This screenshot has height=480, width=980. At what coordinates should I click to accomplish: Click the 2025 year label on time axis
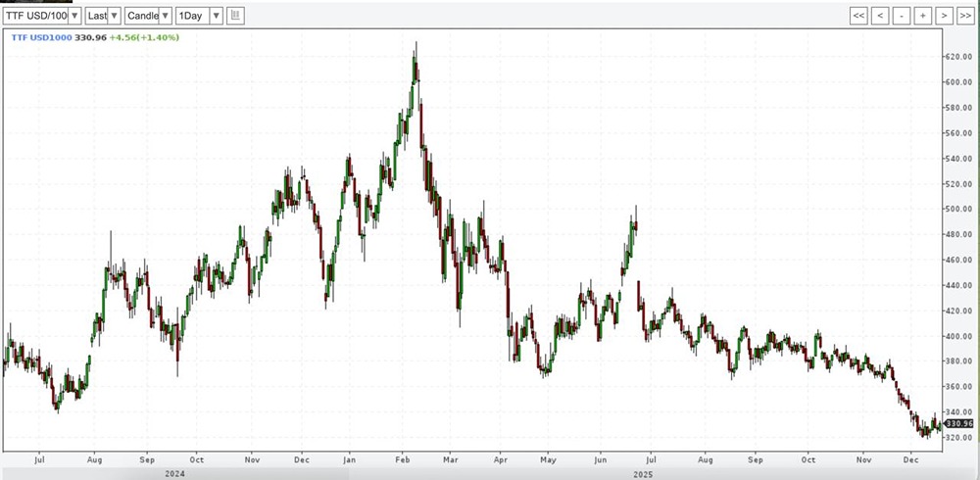pyautogui.click(x=643, y=474)
